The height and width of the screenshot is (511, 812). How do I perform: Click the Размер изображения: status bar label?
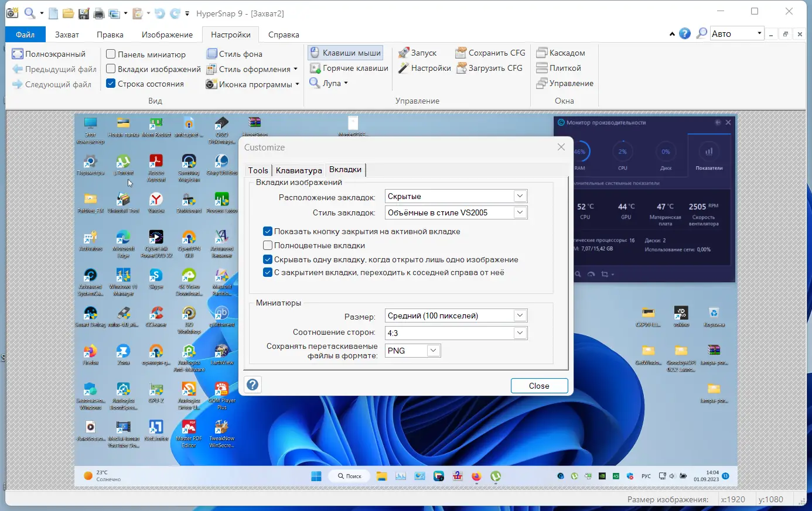tap(668, 499)
